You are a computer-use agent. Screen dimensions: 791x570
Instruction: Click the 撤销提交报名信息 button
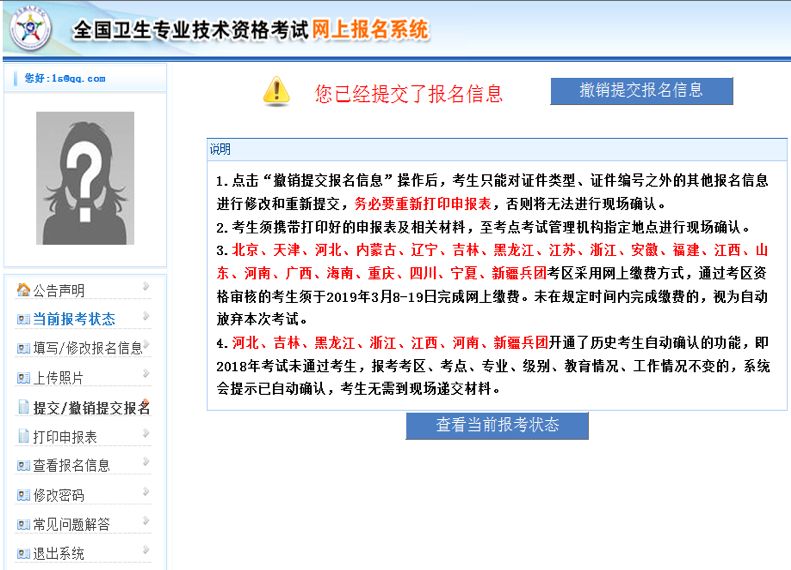click(x=641, y=91)
